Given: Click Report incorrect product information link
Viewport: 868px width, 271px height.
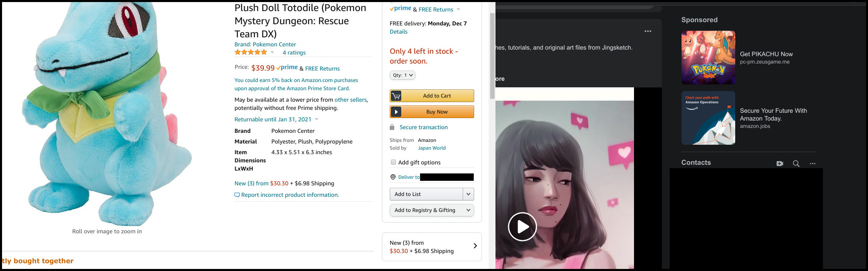Looking at the screenshot, I should (x=290, y=195).
